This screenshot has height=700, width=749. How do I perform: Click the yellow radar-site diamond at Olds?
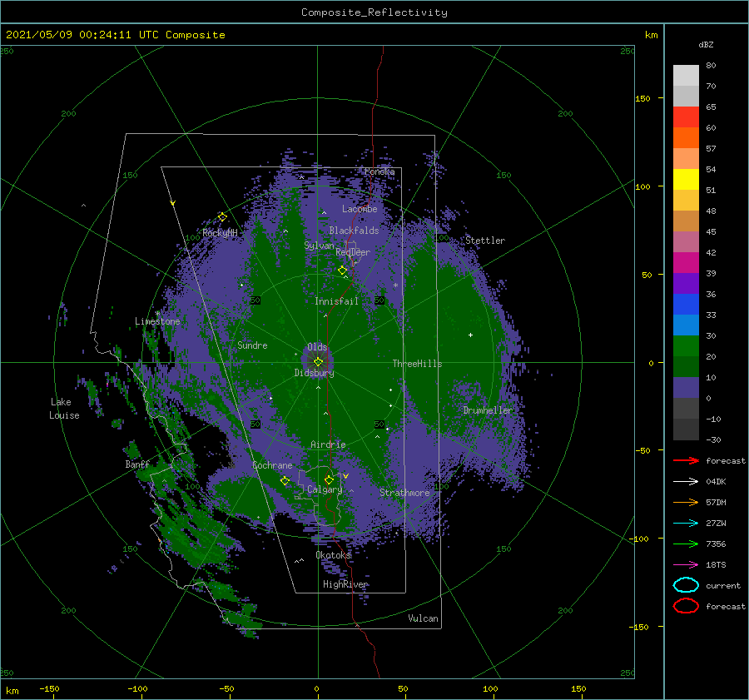tap(318, 362)
